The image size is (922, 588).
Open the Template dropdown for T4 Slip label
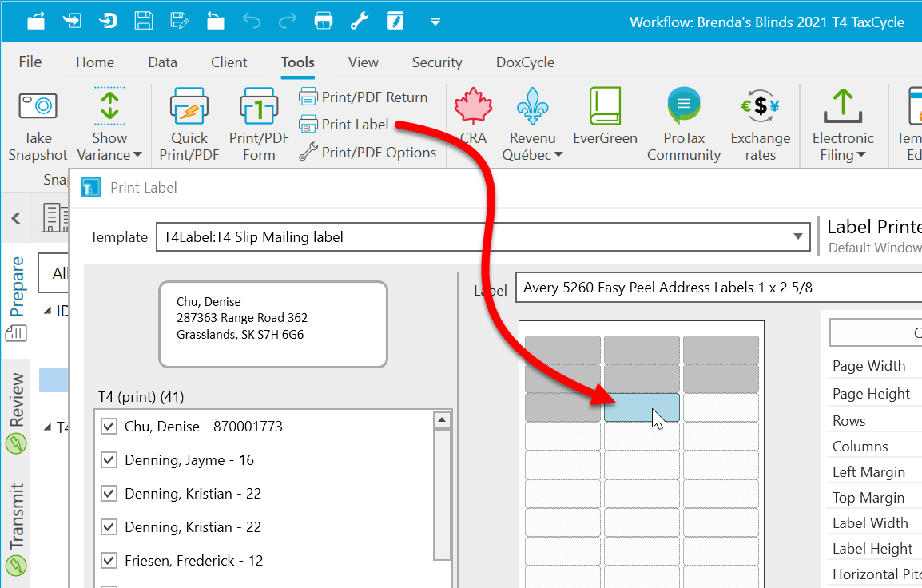point(797,236)
